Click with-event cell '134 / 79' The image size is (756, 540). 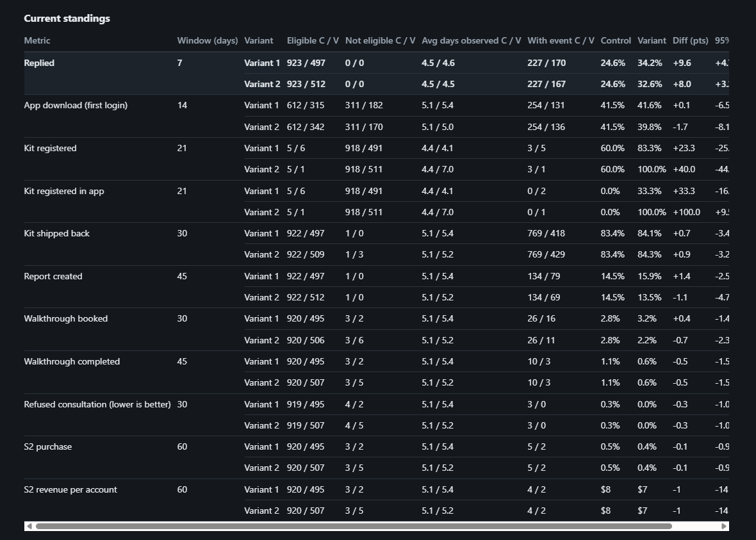click(544, 276)
